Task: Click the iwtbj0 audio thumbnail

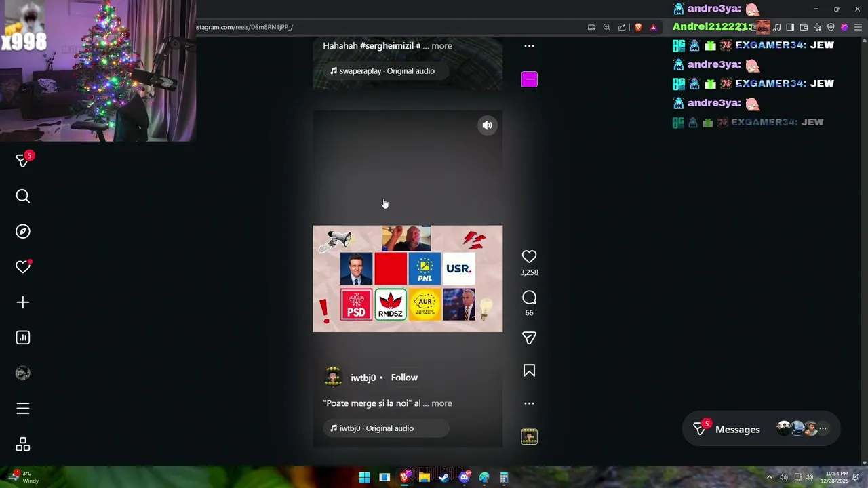Action: pyautogui.click(x=529, y=437)
